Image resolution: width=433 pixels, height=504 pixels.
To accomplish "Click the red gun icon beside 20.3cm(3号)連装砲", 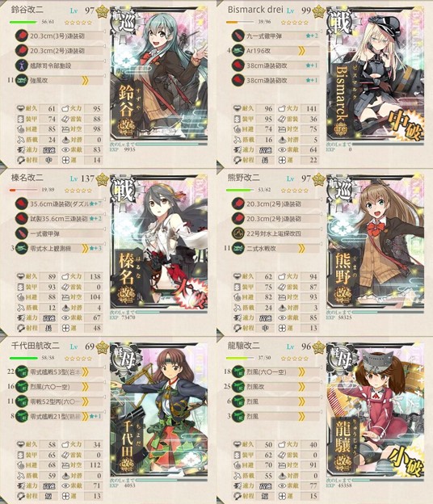I will click(21, 36).
